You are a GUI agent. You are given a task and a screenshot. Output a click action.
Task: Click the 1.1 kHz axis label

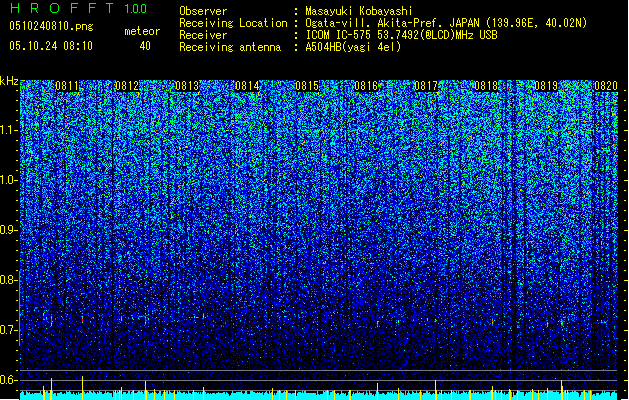click(x=9, y=130)
